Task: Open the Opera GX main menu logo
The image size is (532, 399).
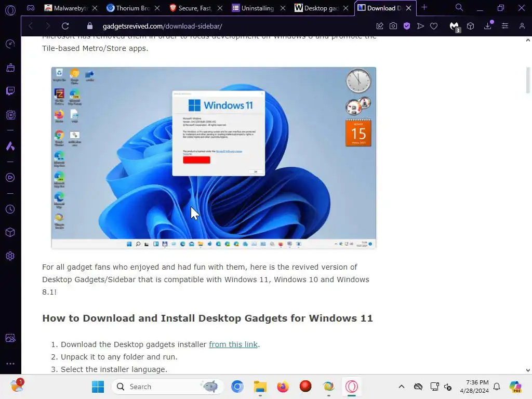Action: 10,10
